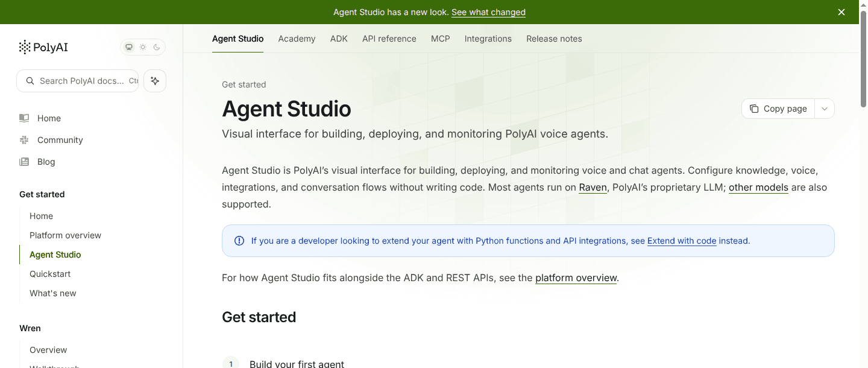Dismiss the green announcement banner
868x368 pixels.
tap(841, 12)
